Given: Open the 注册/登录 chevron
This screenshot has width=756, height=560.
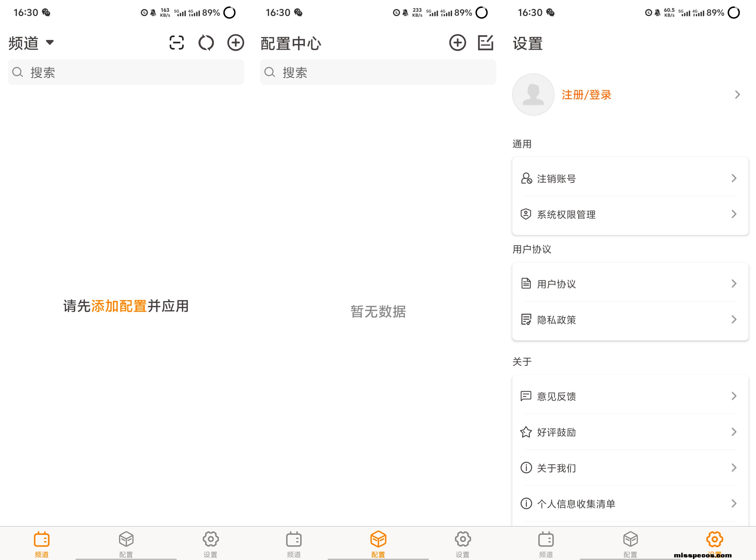Looking at the screenshot, I should (x=737, y=94).
